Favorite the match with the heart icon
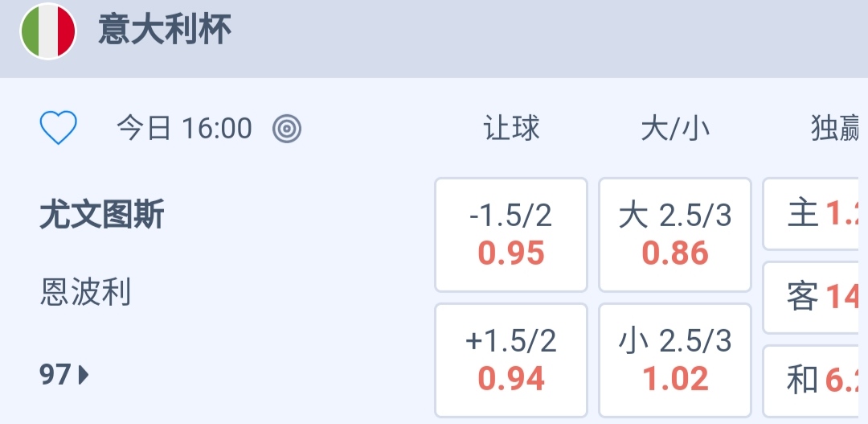The height and width of the screenshot is (424, 868). coord(59,128)
